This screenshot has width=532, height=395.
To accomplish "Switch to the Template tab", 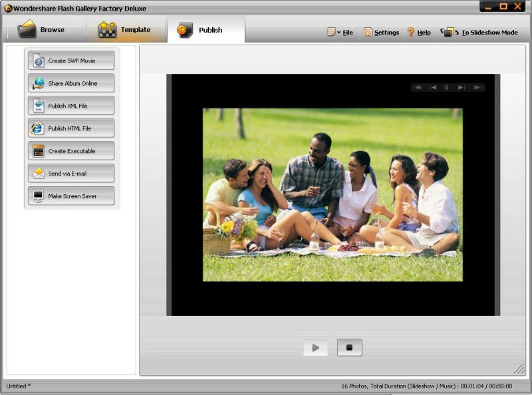I will coord(126,29).
